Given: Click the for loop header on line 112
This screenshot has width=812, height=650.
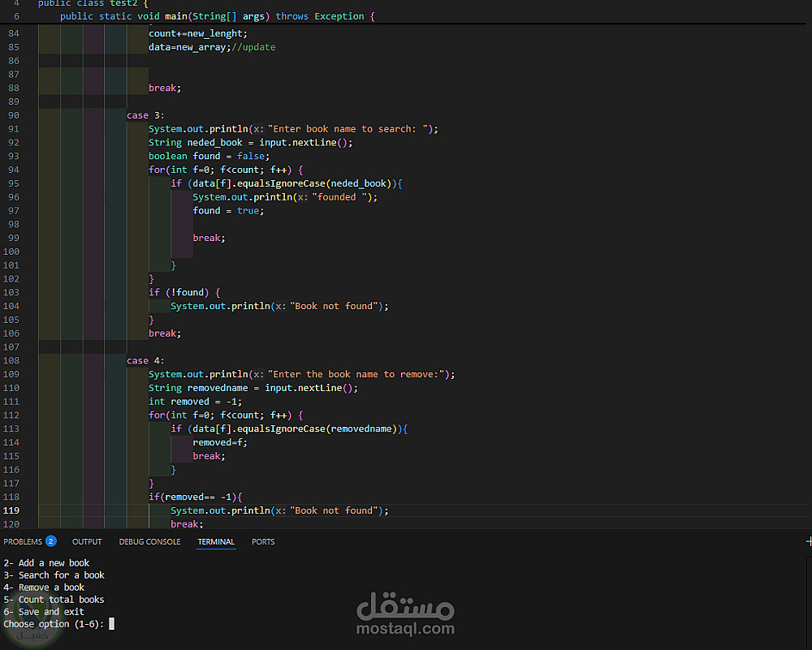Looking at the screenshot, I should click(x=226, y=415).
